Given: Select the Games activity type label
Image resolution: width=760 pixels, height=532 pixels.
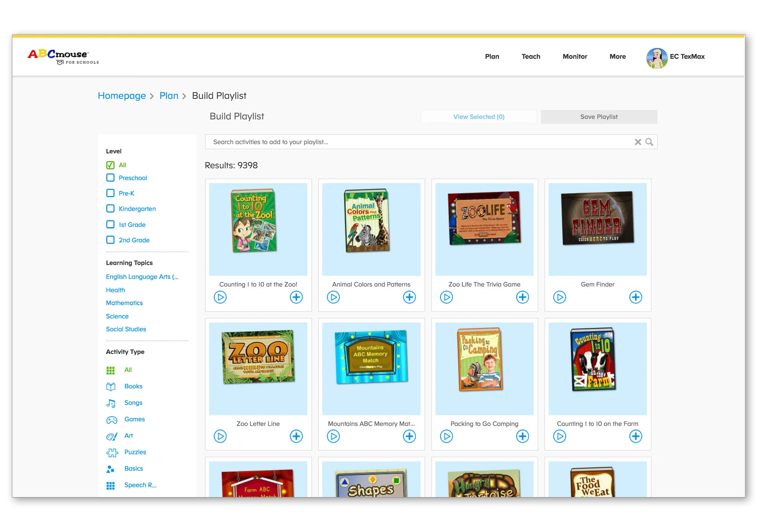Looking at the screenshot, I should (x=135, y=419).
